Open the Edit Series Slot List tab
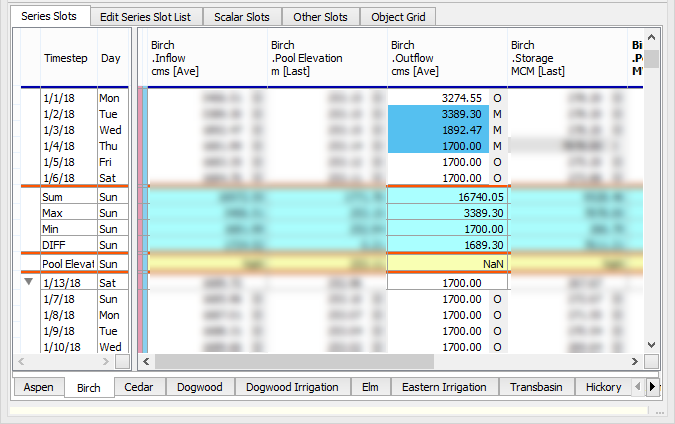Image resolution: width=675 pixels, height=424 pixels. [x=147, y=17]
